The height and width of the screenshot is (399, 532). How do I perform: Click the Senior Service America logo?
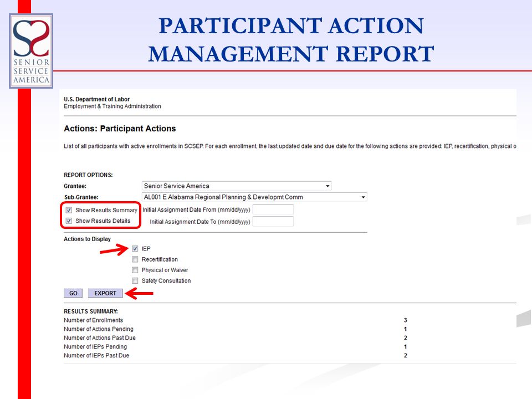click(31, 51)
